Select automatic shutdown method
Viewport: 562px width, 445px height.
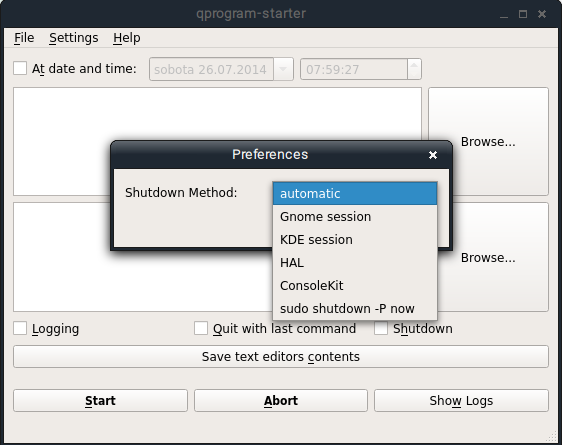tap(355, 193)
